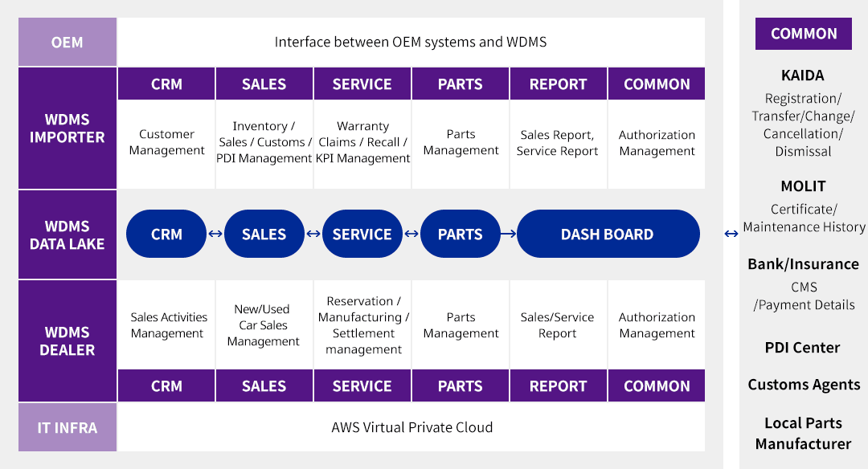
Task: Click the IT INFRA row label
Action: 68,427
